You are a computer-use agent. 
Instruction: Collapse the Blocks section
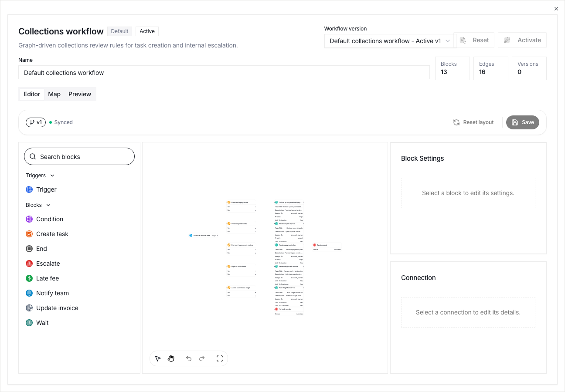(38, 205)
